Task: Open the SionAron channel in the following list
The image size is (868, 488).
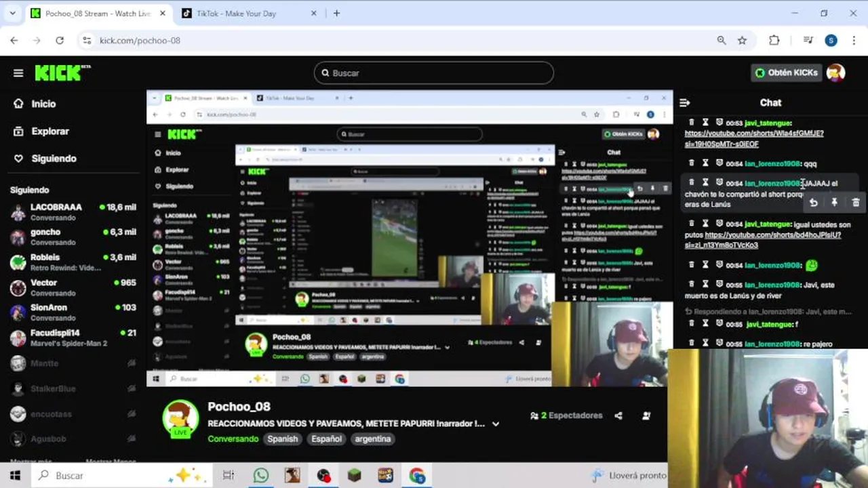Action: tap(73, 312)
